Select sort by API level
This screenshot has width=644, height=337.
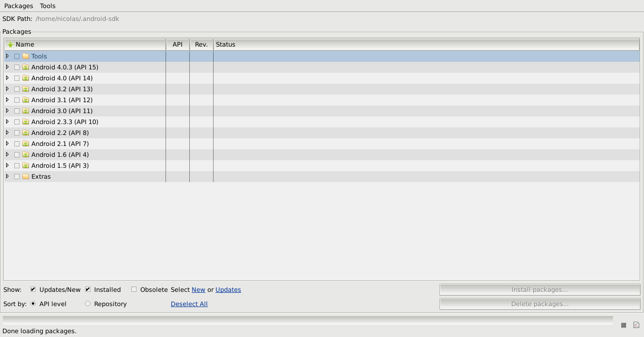(x=33, y=304)
